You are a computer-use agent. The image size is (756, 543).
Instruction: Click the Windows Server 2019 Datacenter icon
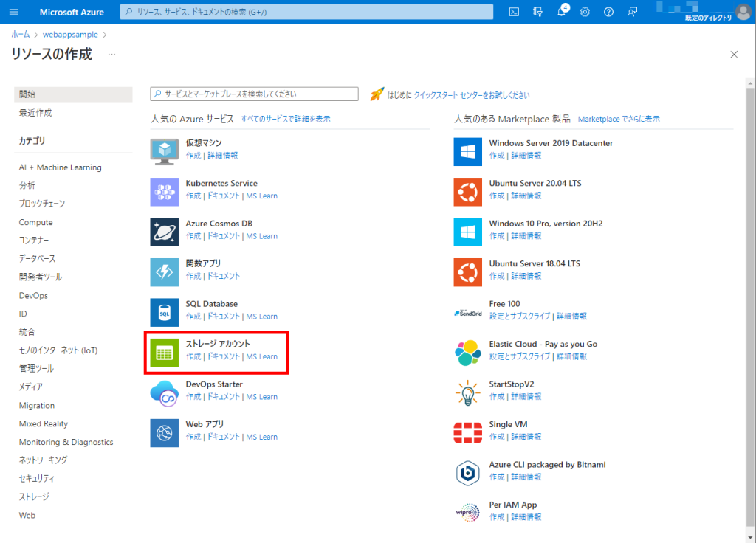tap(467, 151)
